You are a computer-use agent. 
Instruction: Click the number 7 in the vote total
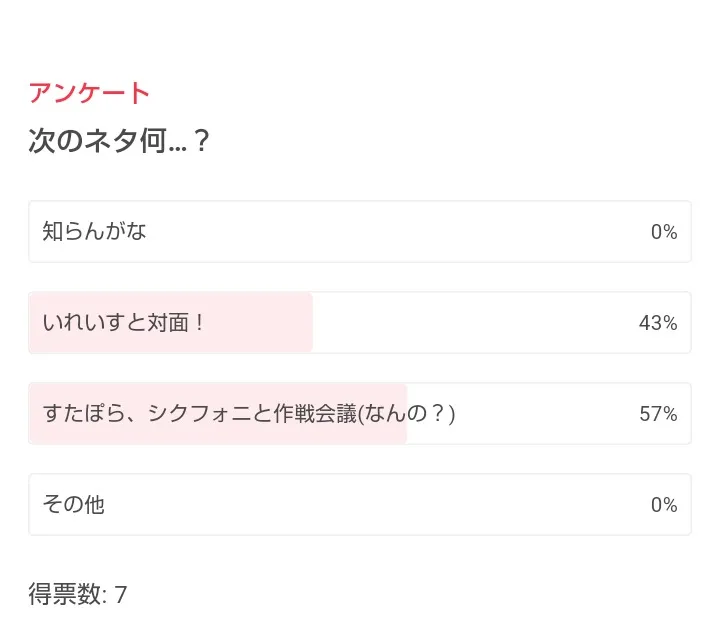121,595
